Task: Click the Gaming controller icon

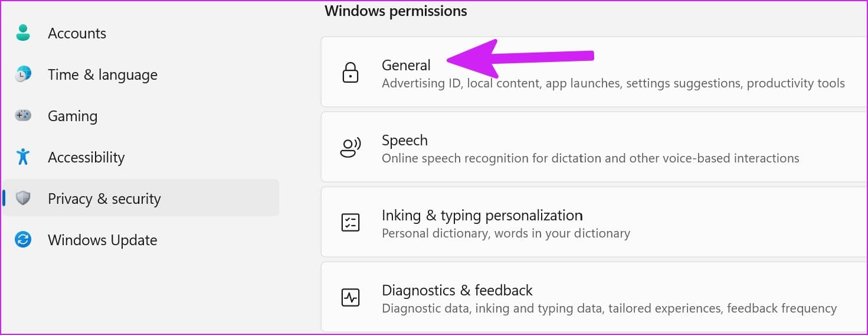Action: (x=23, y=116)
